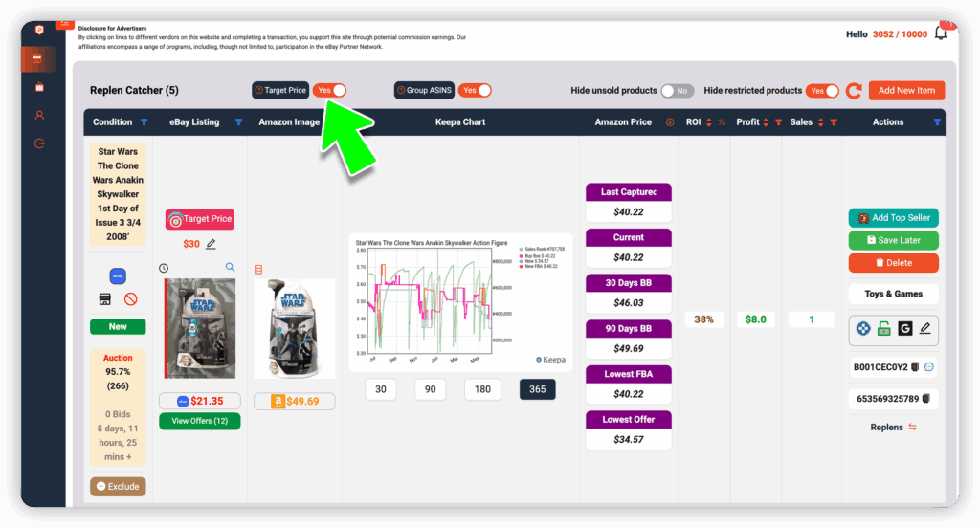Screen dimensions: 980x528
Task: Click the Save Later button
Action: click(893, 240)
